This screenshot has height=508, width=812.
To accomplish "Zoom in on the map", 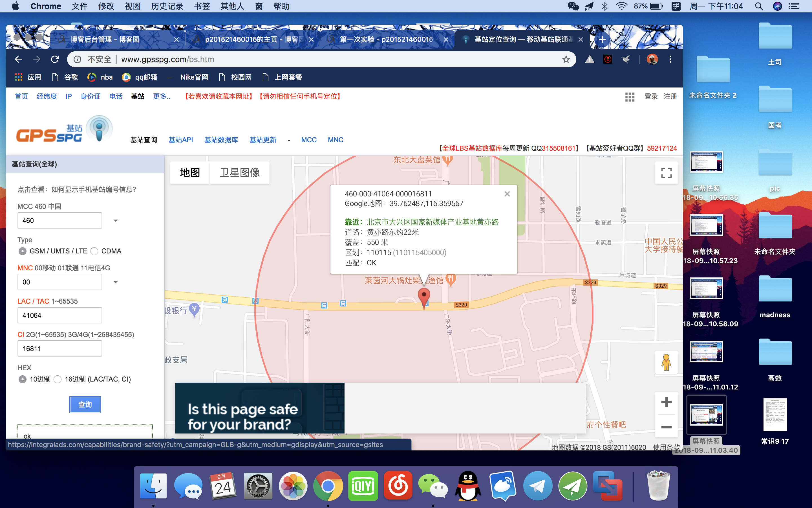I will (x=667, y=402).
